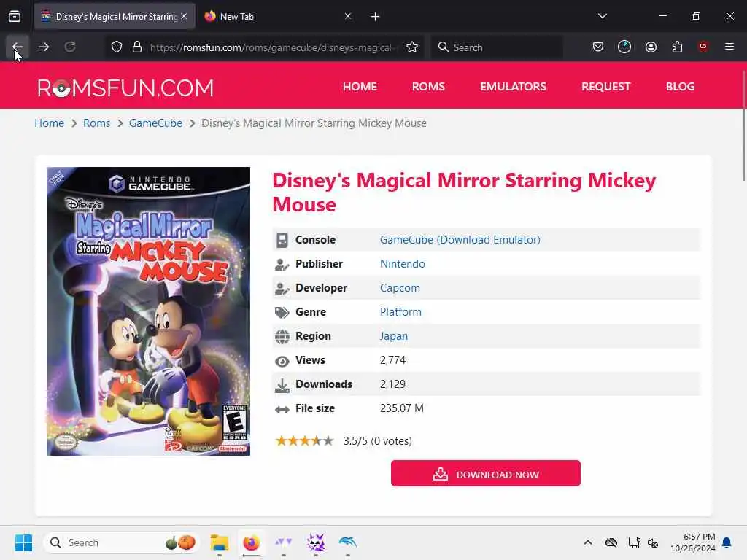Click the File size value 235.07 M
Image resolution: width=747 pixels, height=560 pixels.
point(402,408)
